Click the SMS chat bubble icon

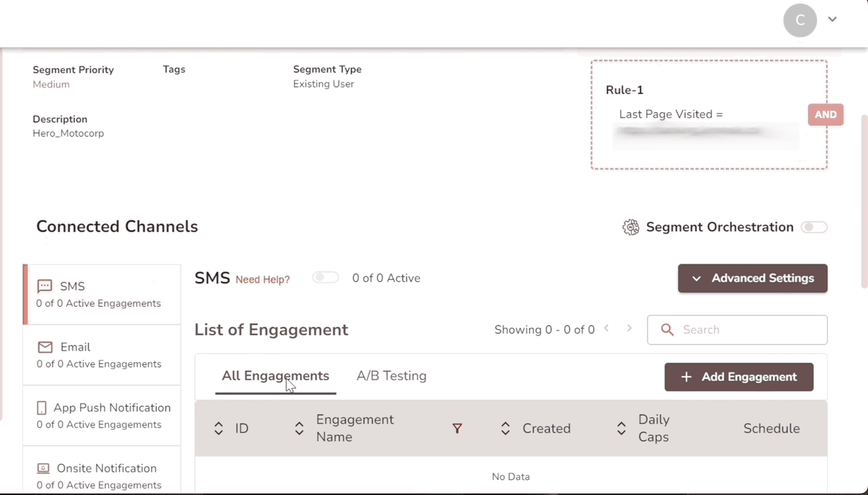pyautogui.click(x=45, y=286)
